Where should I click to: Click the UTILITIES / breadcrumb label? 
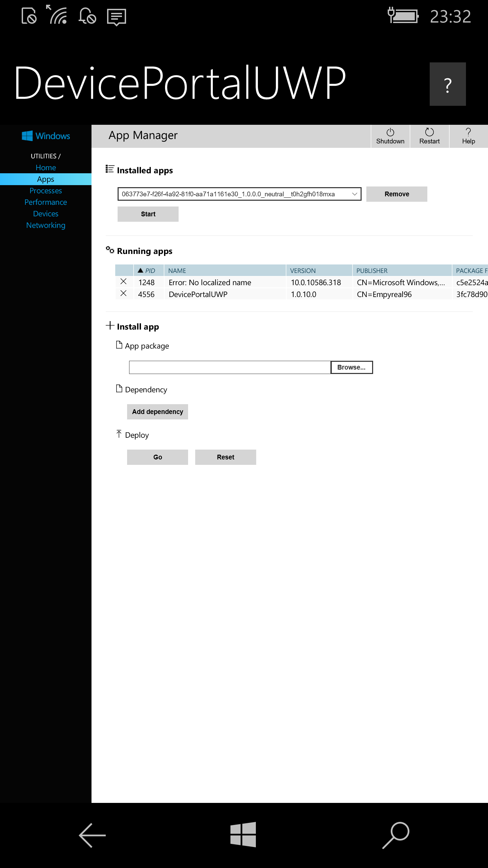click(x=46, y=156)
